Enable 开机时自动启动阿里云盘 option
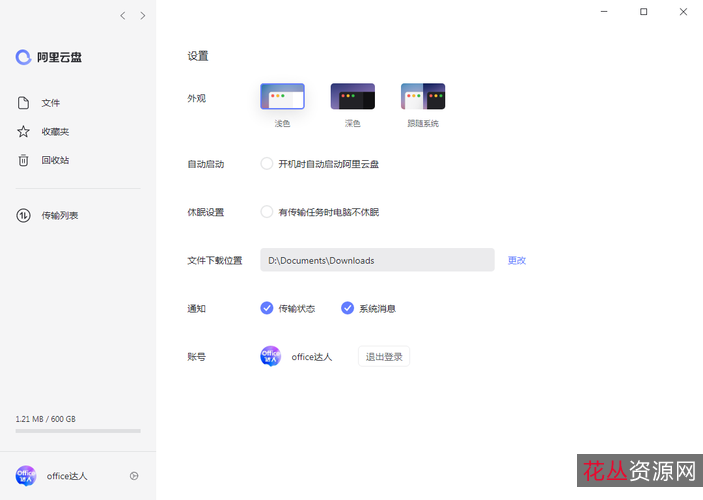703x500 pixels. pyautogui.click(x=267, y=164)
